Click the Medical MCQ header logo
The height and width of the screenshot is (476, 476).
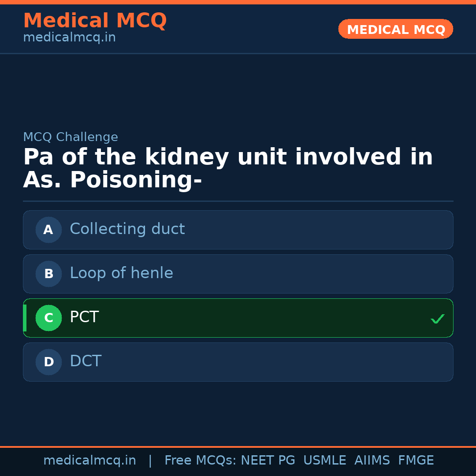tap(95, 20)
